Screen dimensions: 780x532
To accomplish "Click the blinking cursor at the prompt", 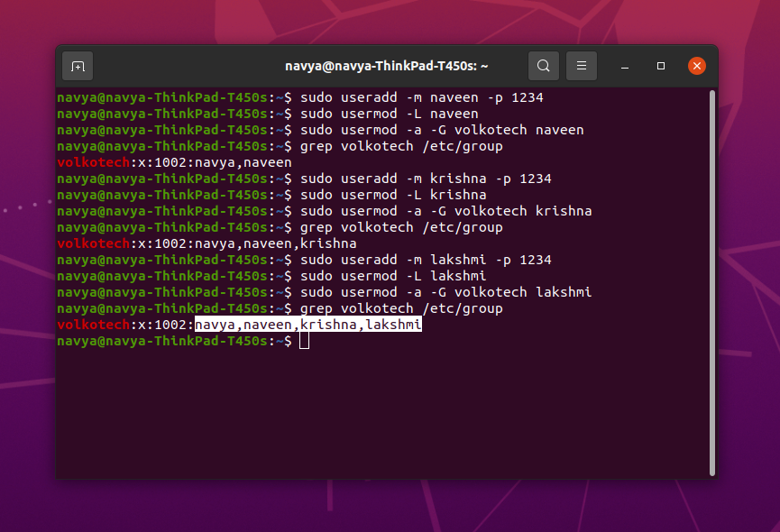I will coord(304,340).
